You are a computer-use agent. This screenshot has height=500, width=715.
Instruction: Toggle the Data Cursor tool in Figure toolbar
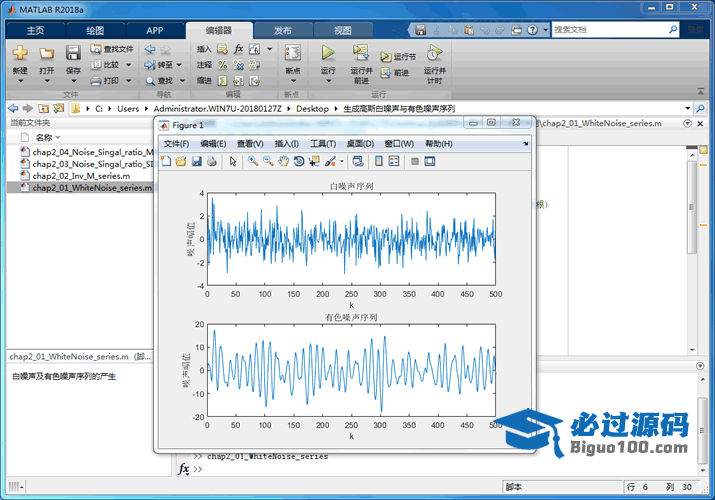click(x=314, y=161)
